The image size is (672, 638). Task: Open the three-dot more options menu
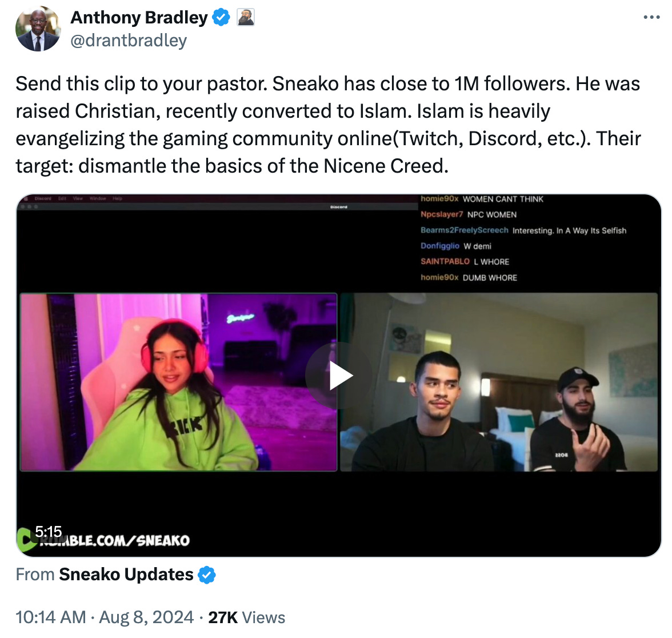tap(651, 18)
